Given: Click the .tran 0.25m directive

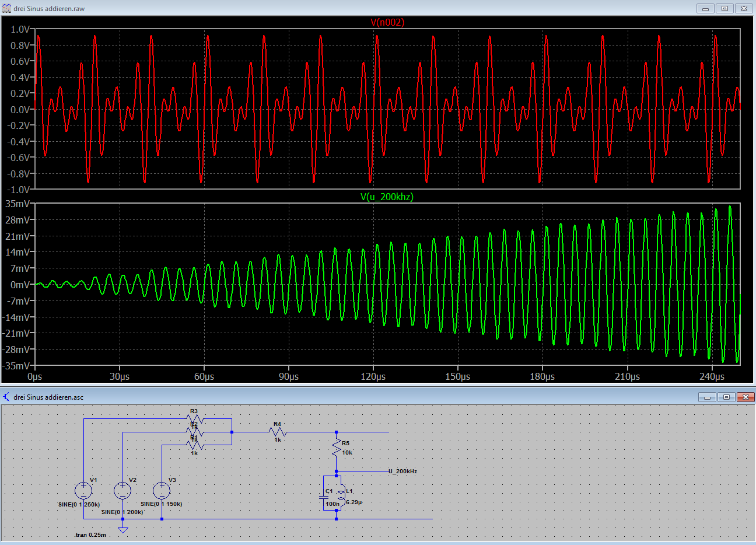Looking at the screenshot, I should [x=90, y=534].
